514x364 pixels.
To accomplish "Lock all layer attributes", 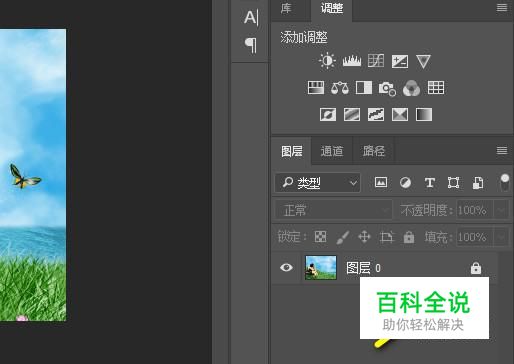I will tap(409, 237).
